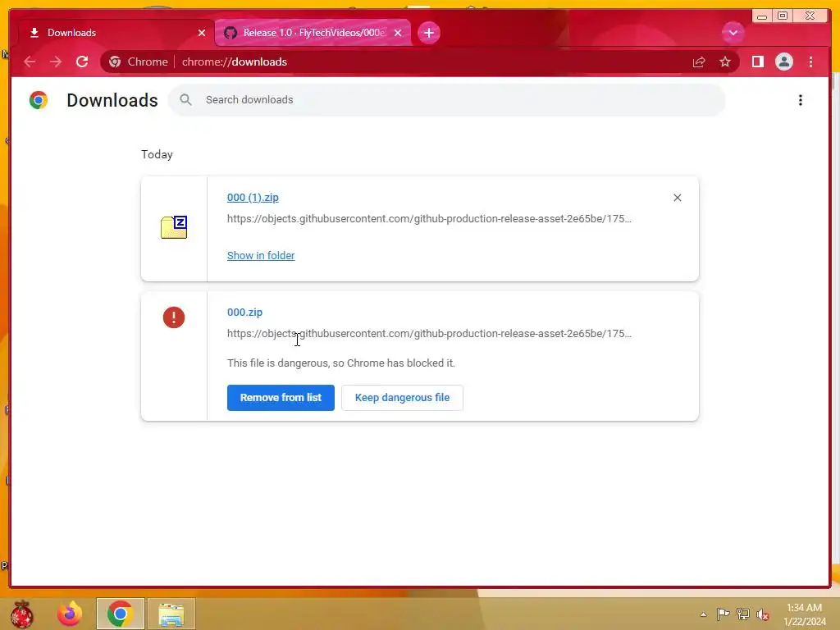Screen dimensions: 840x630
Task: Bookmark this page with the star icon
Action: pyautogui.click(x=725, y=62)
